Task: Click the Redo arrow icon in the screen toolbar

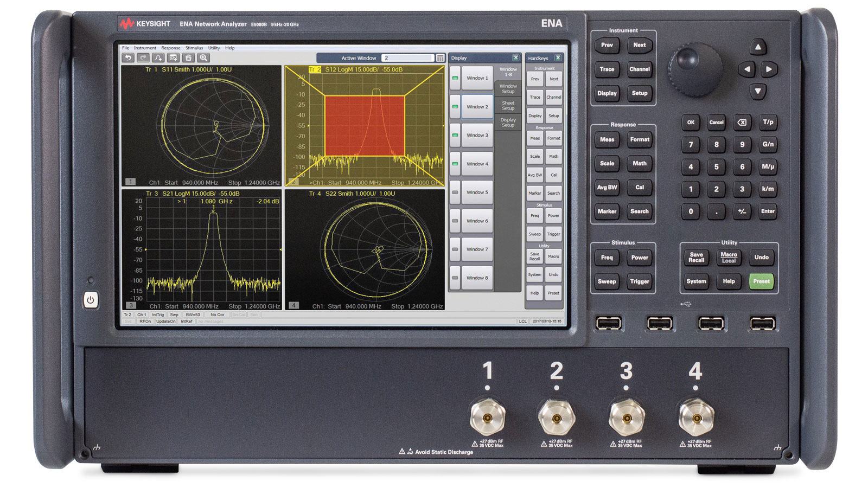Action: [x=143, y=57]
